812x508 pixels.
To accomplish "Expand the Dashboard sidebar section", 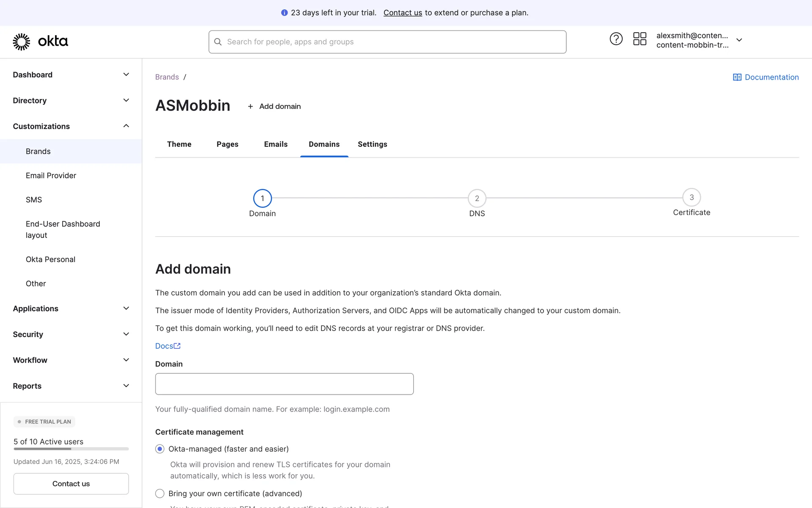I will [126, 75].
